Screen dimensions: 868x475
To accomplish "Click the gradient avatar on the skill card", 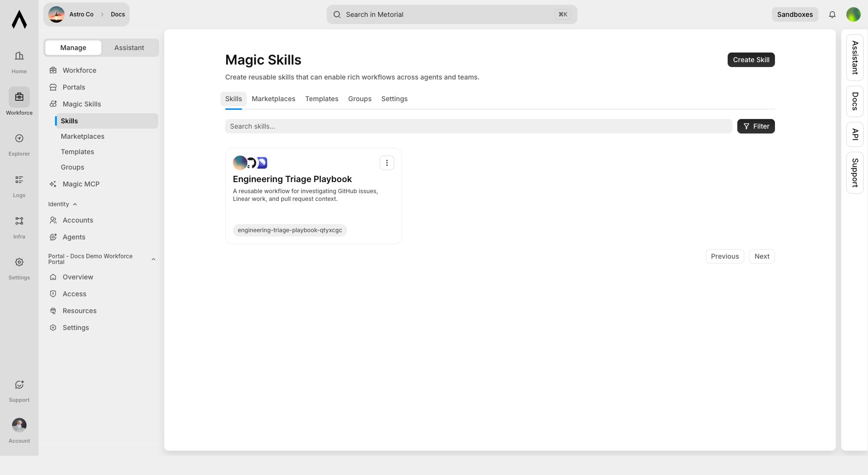I will pos(240,163).
